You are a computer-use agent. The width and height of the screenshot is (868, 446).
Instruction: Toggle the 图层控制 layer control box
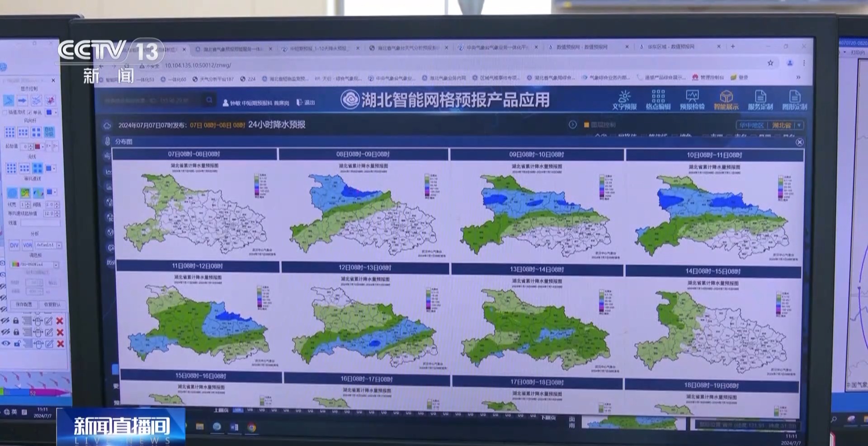pos(586,125)
